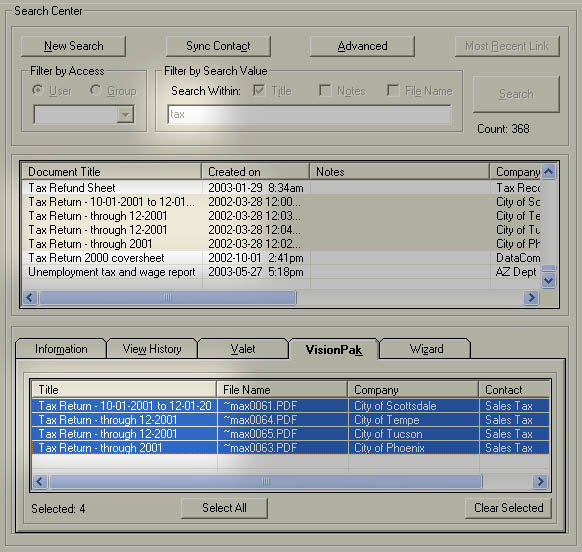This screenshot has width=582, height=552.
Task: Click the VisionPak horizontal scrollbar thumb
Action: point(266,481)
